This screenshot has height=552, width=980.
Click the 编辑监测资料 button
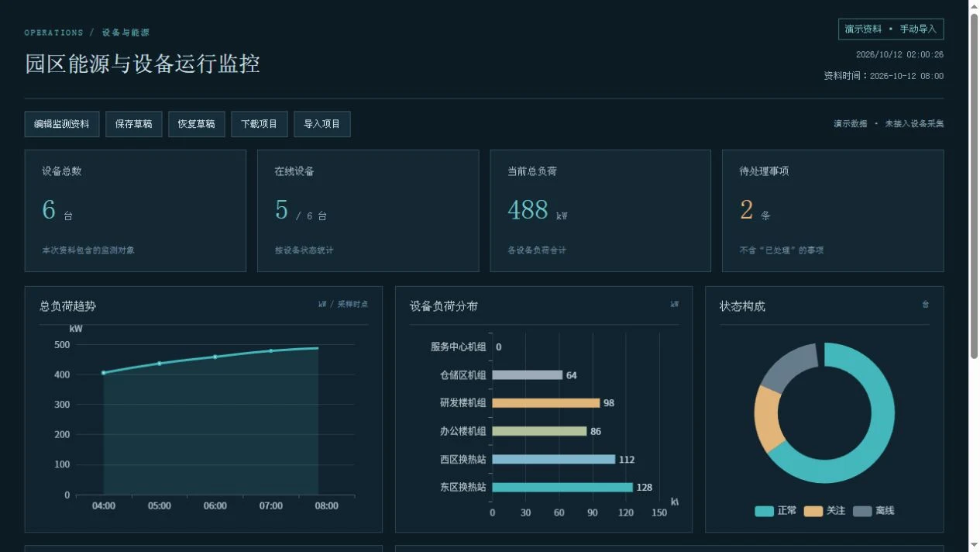click(62, 124)
